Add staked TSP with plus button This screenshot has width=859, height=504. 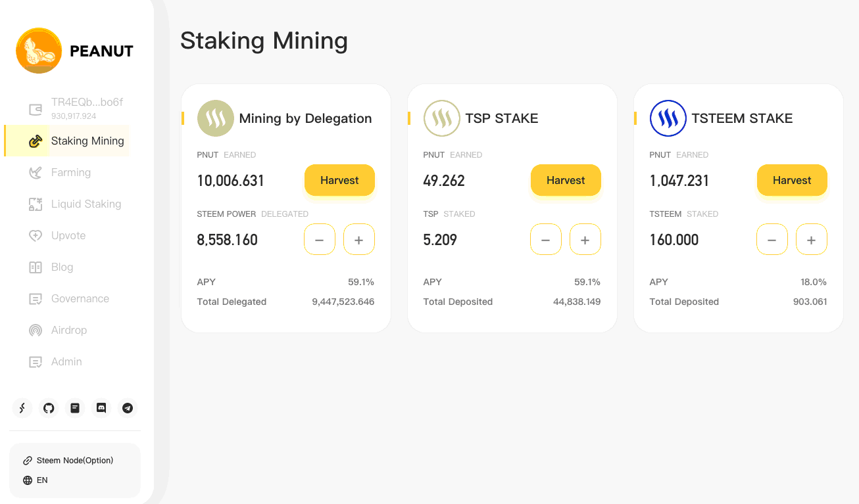tap(585, 240)
